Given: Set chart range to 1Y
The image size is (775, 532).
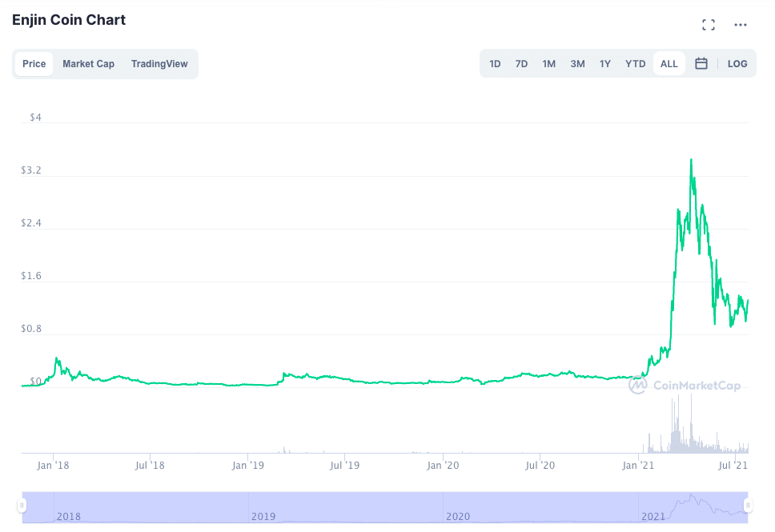Looking at the screenshot, I should pos(605,64).
